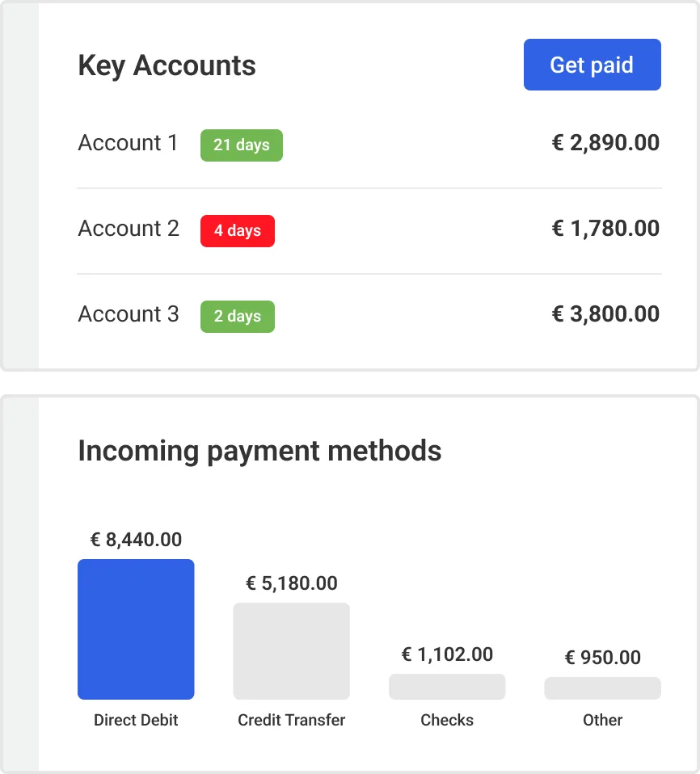Click the blue Direct Debit bar
Viewport: 700px width, 774px height.
(136, 629)
